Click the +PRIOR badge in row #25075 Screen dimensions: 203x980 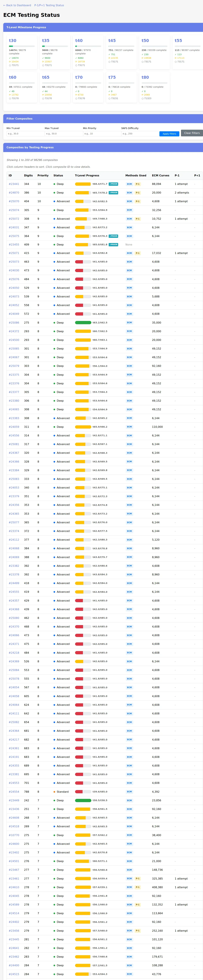pyautogui.click(x=113, y=236)
